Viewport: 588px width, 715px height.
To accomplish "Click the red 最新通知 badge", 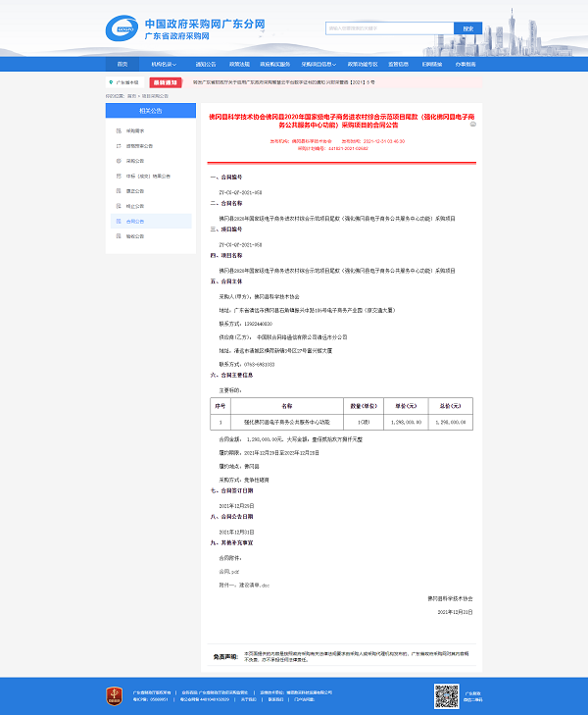I will [x=166, y=82].
